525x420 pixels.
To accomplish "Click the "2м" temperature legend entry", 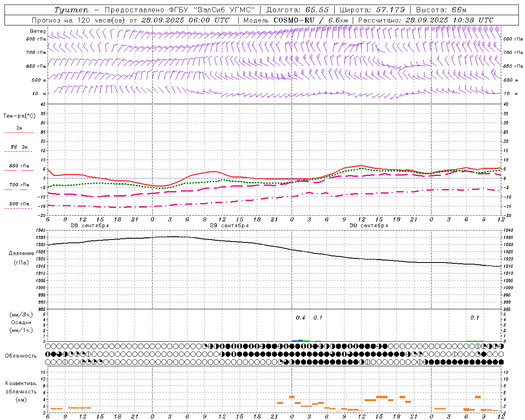I will [x=19, y=128].
